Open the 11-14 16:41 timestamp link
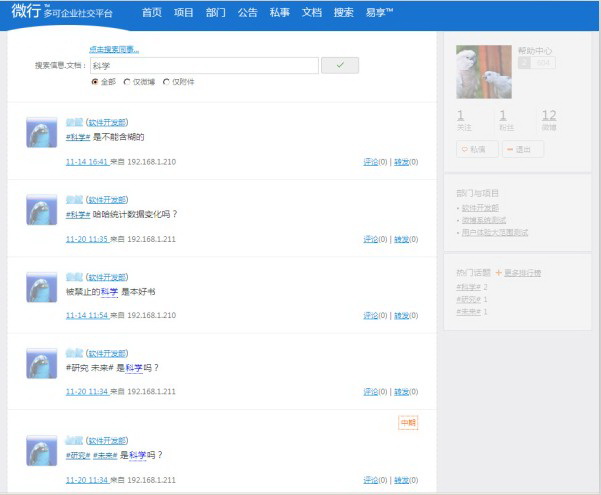Screen dimensions: 601x495 [87, 162]
